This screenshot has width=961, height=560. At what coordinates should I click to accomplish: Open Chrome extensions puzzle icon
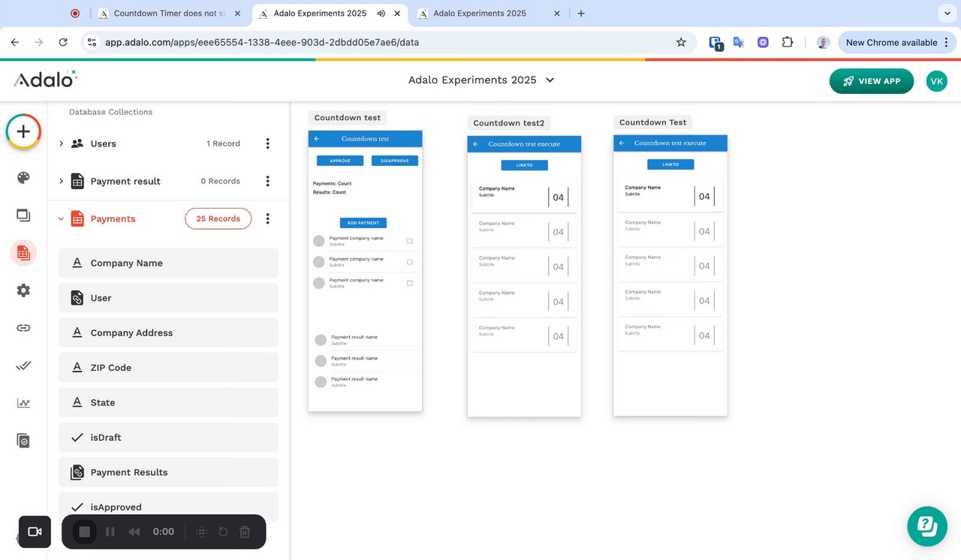point(788,43)
